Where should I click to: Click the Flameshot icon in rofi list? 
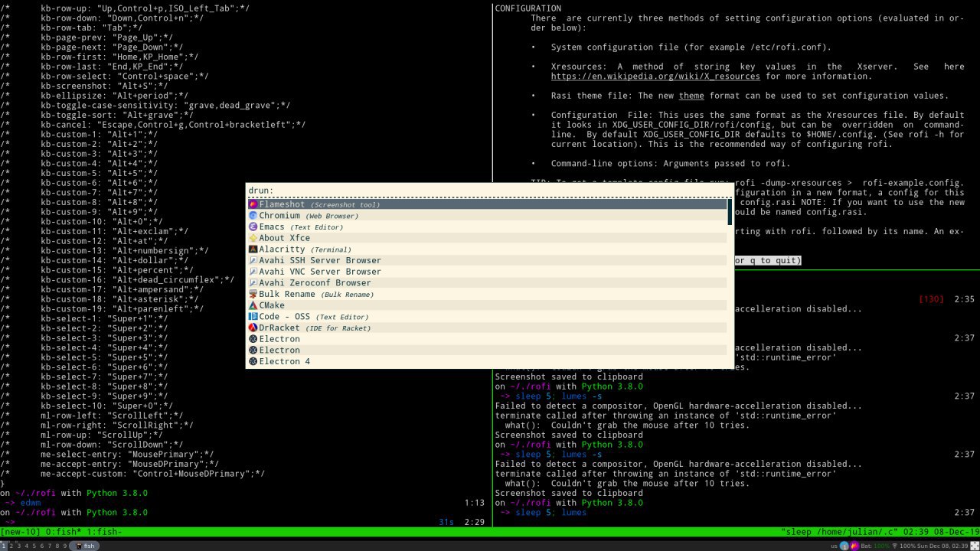click(x=253, y=204)
